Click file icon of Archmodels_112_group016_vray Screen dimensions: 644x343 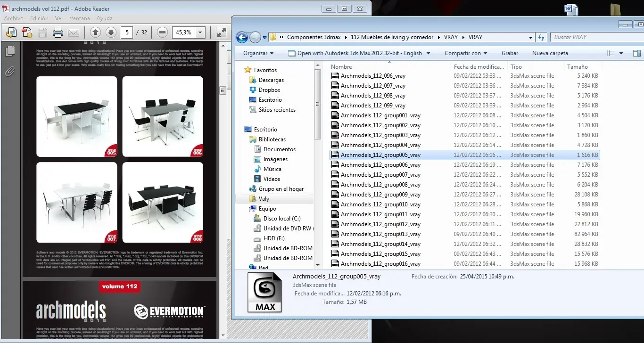click(335, 264)
